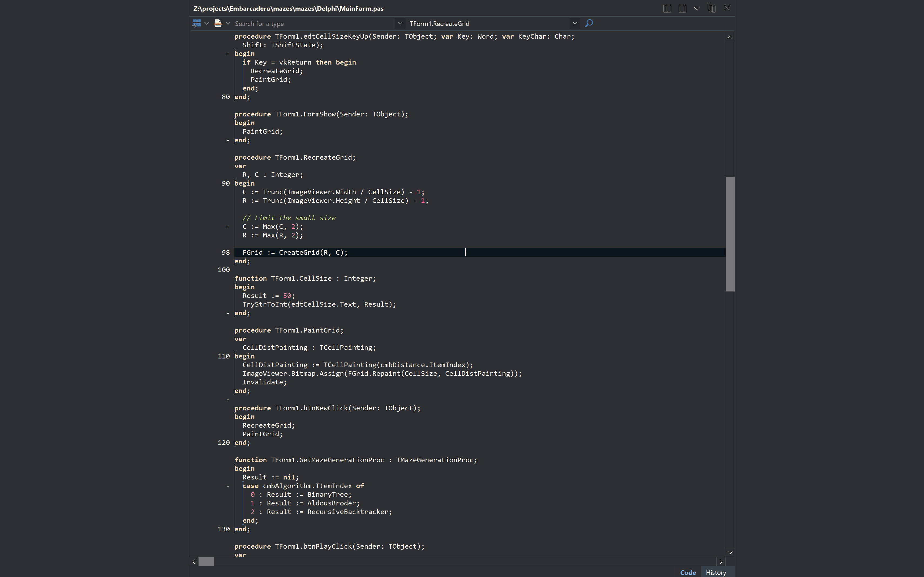924x577 pixels.
Task: Click the horizontal scroll right arrow
Action: tap(721, 561)
